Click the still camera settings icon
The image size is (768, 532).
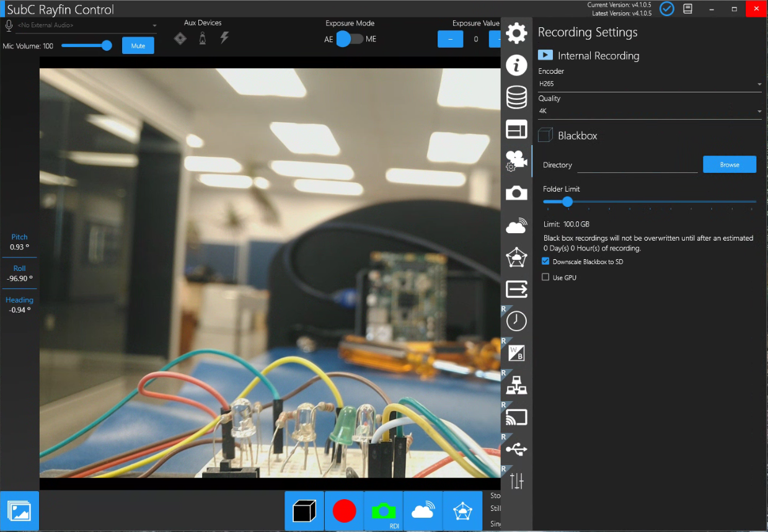(516, 193)
